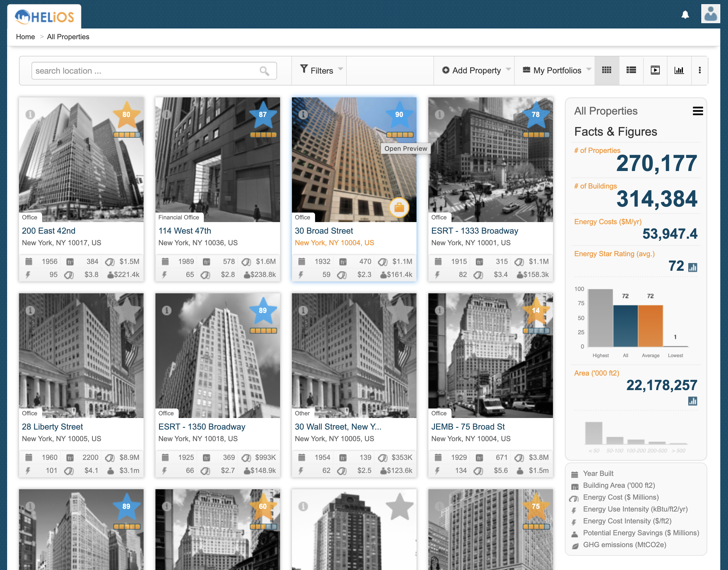Click chart icon below Area value

[x=693, y=401]
